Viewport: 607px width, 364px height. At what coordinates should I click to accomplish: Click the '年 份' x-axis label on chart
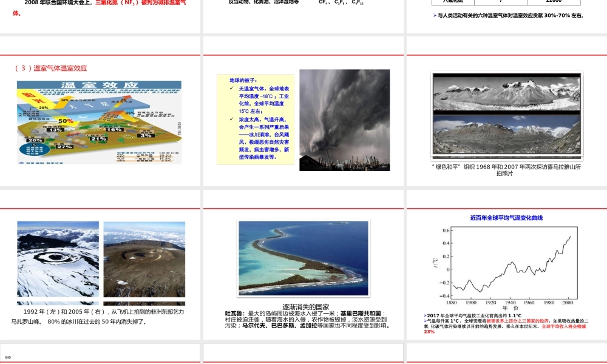click(510, 308)
